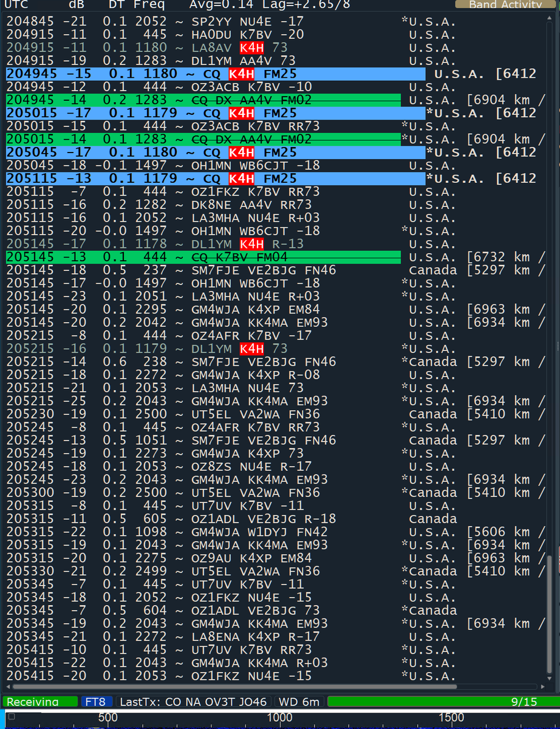
Task: Select the SP2YY NU4E -17 message
Action: pos(248,21)
